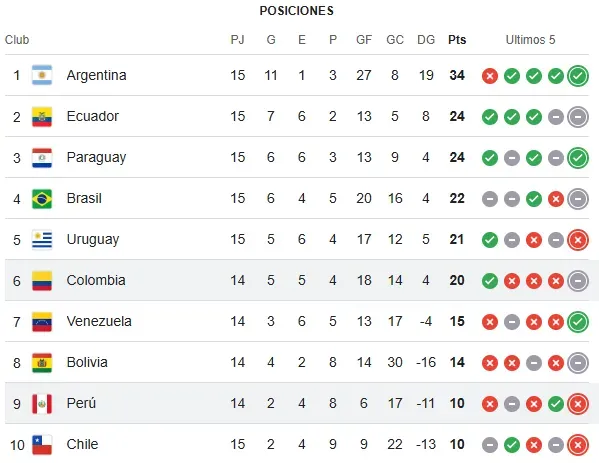Select Uruguay's latest loss result circle
This screenshot has width=599, height=463.
point(578,240)
